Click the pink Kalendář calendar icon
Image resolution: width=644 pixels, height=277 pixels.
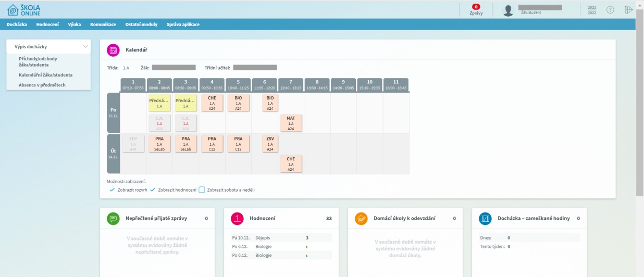tap(113, 50)
